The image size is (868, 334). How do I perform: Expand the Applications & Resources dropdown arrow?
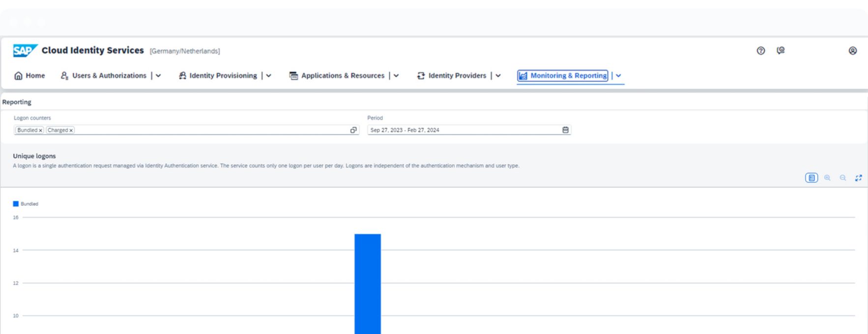pos(396,76)
